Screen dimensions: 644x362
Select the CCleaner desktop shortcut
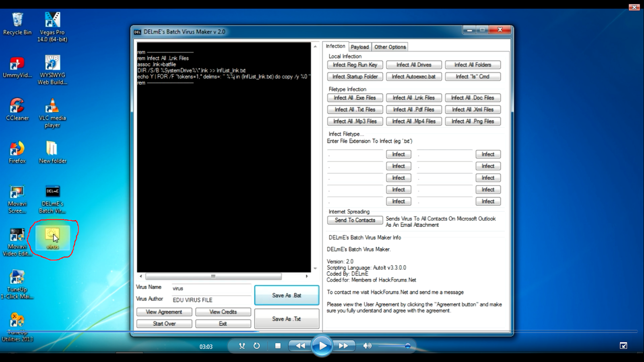click(17, 109)
